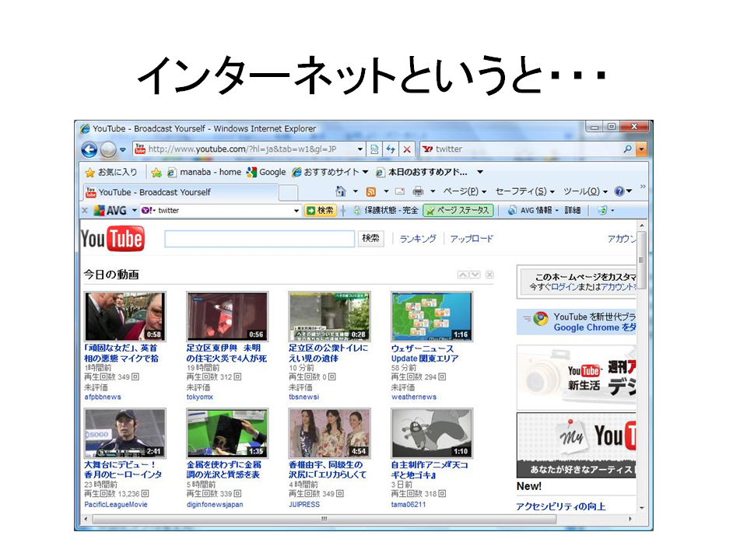Image resolution: width=747 pixels, height=560 pixels.
Task: Click the Compatibility View icon
Action: (374, 149)
